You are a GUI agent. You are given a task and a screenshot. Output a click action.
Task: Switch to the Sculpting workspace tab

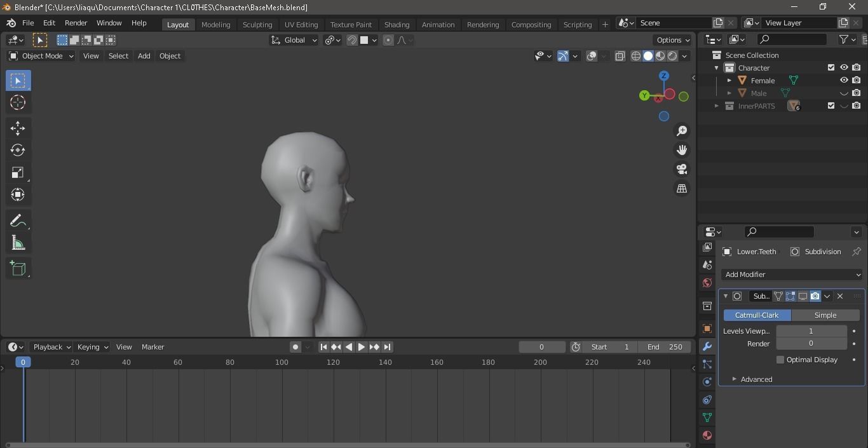(x=257, y=24)
